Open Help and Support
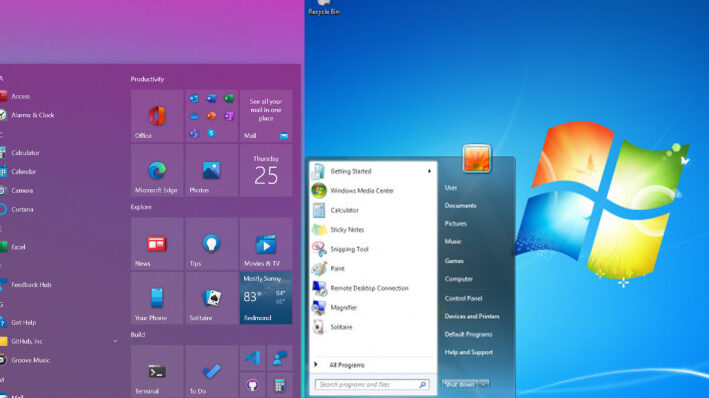709x398 pixels. pyautogui.click(x=468, y=352)
